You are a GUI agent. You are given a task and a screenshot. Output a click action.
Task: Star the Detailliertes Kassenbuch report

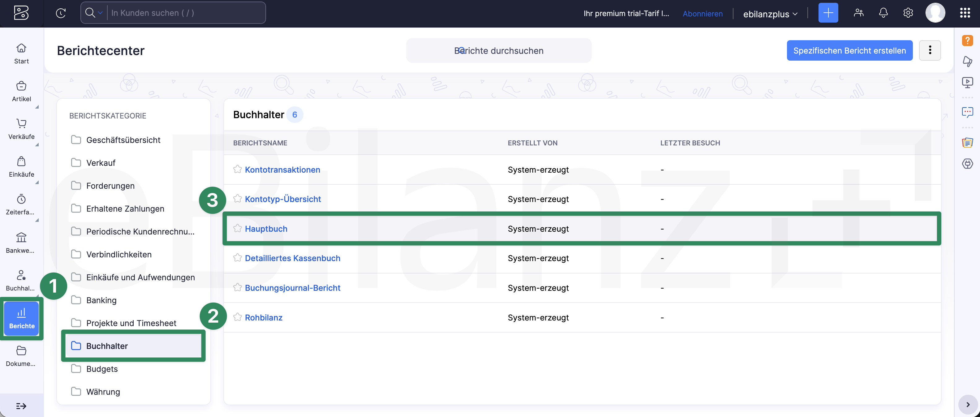point(237,258)
